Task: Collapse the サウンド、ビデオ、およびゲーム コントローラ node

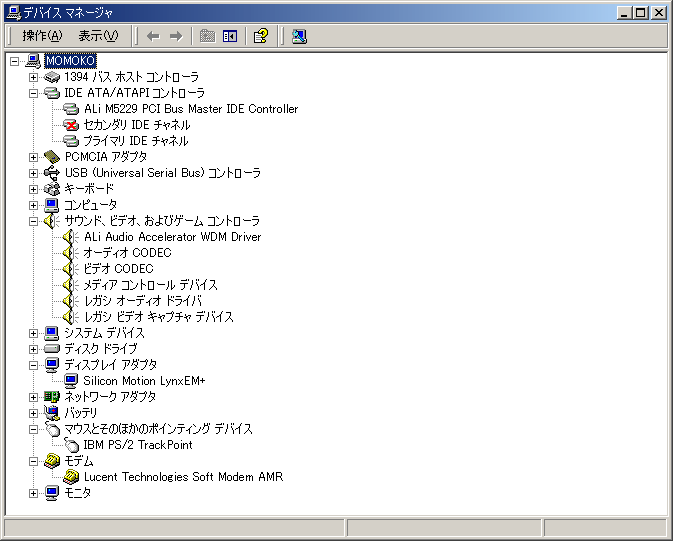Action: [x=33, y=221]
